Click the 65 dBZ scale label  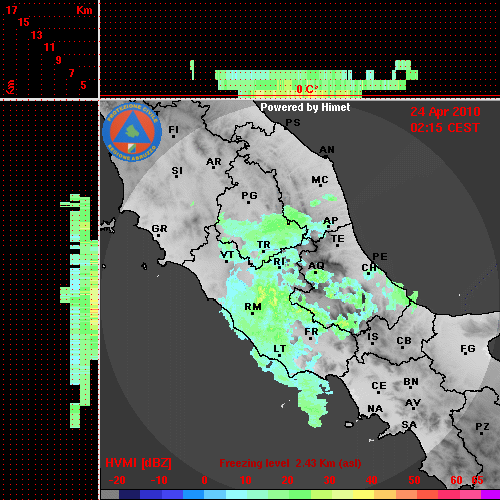point(477,480)
